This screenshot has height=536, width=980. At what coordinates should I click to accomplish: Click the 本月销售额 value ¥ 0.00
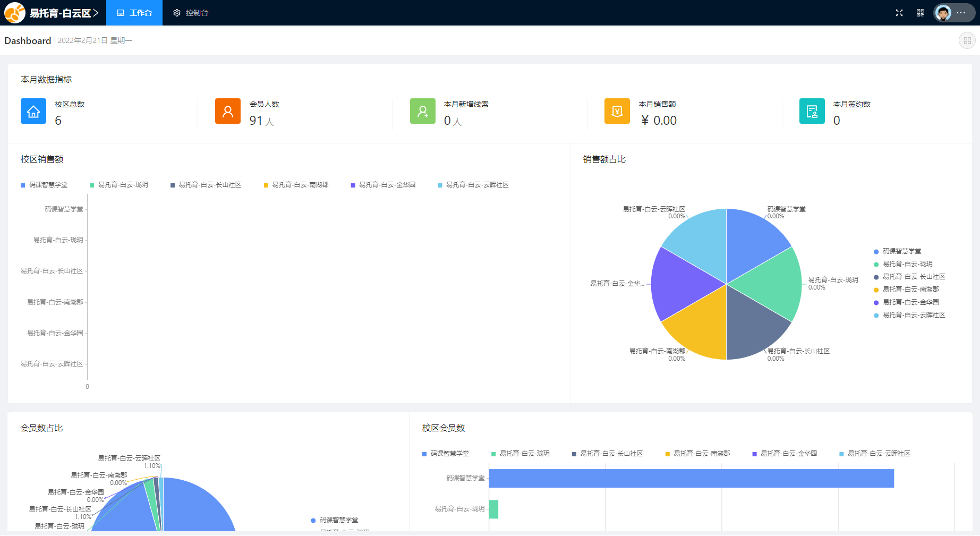tap(659, 121)
